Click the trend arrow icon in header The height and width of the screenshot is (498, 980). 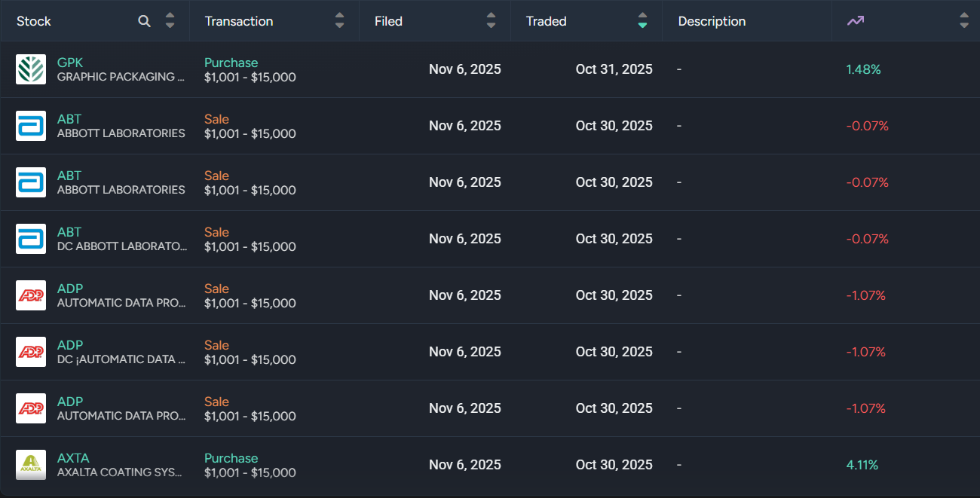855,21
